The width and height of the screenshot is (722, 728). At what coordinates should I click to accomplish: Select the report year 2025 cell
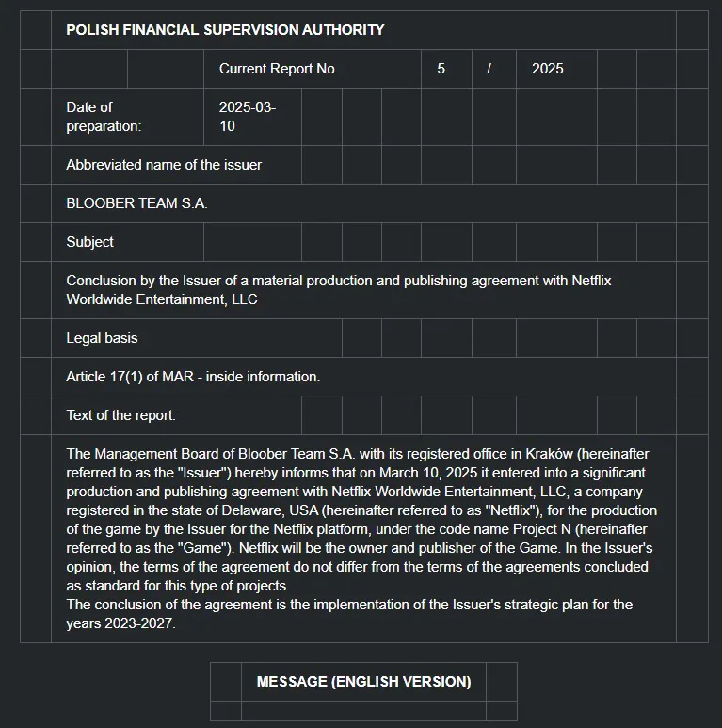click(556, 69)
